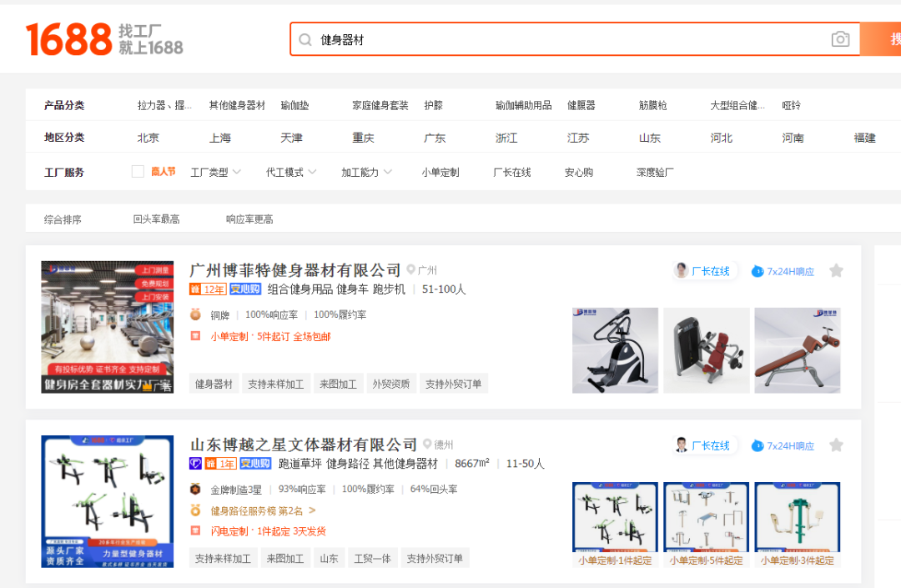Click the exercise bike product thumbnail of first listing

tap(615, 350)
